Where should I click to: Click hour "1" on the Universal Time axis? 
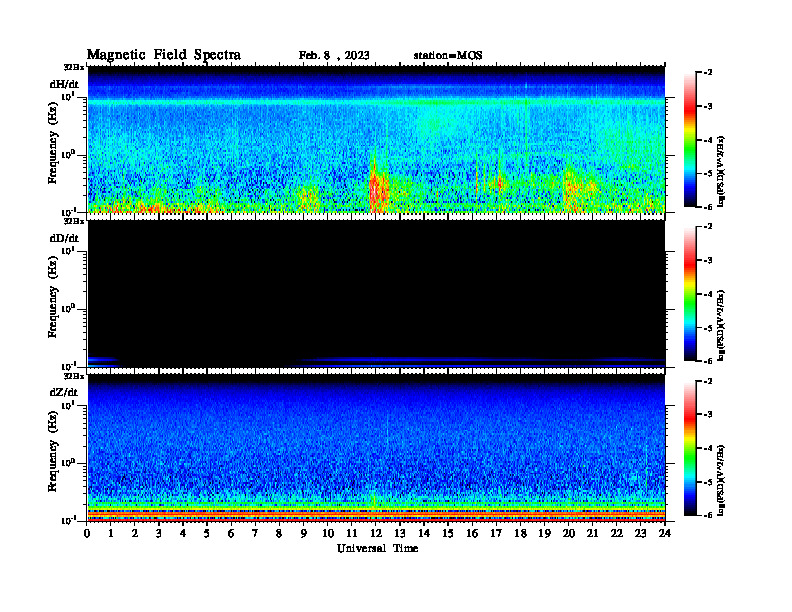click(x=111, y=533)
